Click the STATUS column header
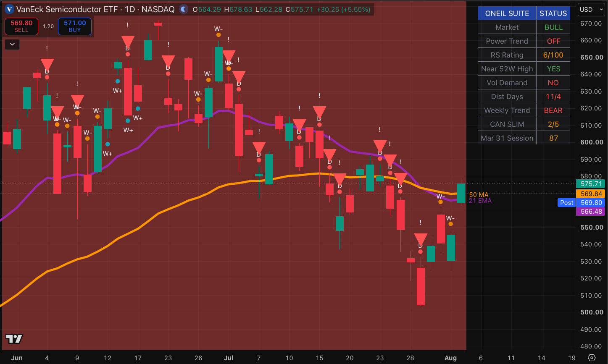 pyautogui.click(x=553, y=13)
